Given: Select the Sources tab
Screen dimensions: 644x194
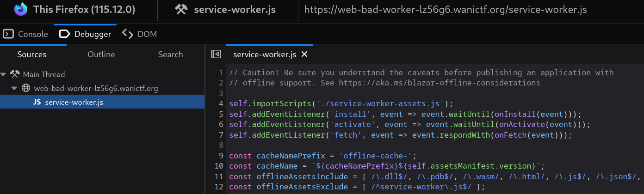Looking at the screenshot, I should tap(32, 55).
